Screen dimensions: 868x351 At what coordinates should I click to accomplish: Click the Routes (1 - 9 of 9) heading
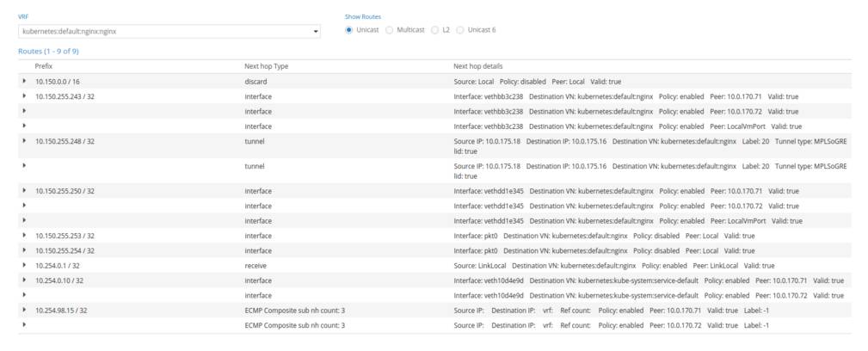48,52
